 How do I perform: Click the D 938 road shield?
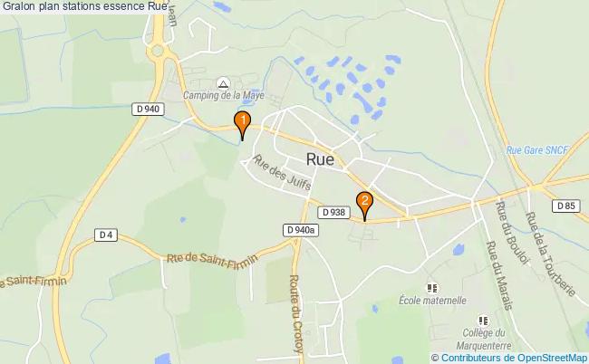click(334, 213)
